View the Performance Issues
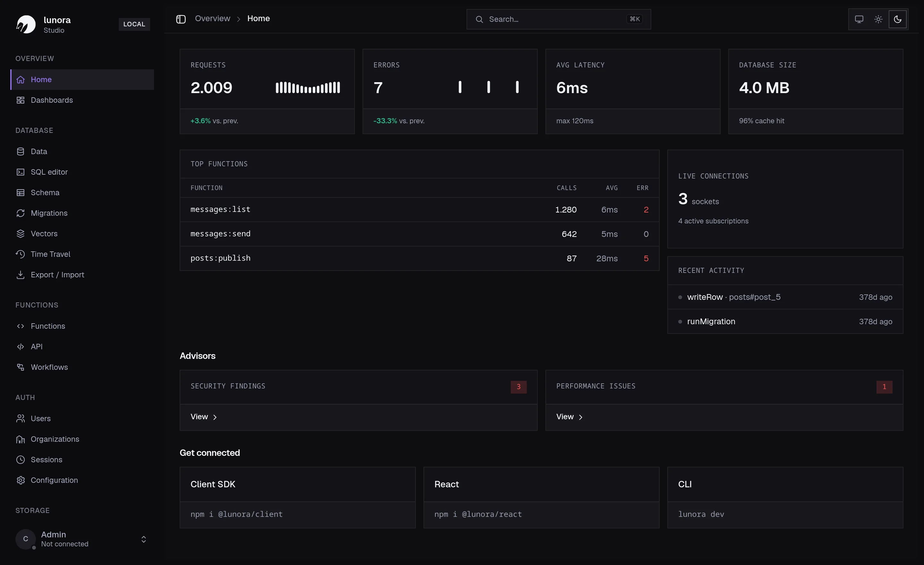The width and height of the screenshot is (924, 565). click(x=569, y=417)
